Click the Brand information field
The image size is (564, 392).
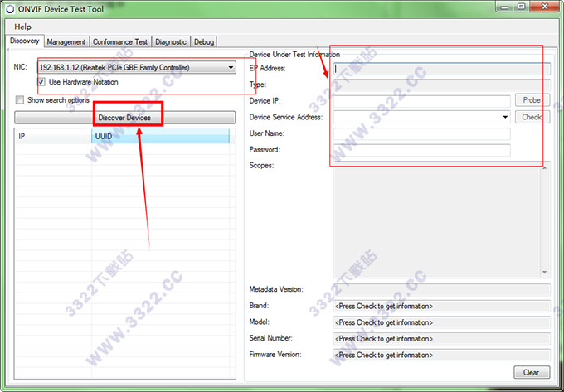pyautogui.click(x=442, y=306)
